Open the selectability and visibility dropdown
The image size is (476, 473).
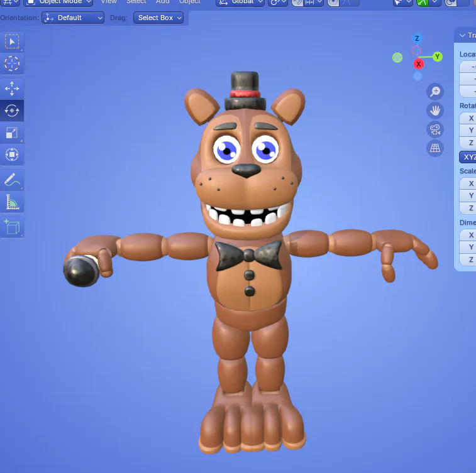(x=402, y=3)
